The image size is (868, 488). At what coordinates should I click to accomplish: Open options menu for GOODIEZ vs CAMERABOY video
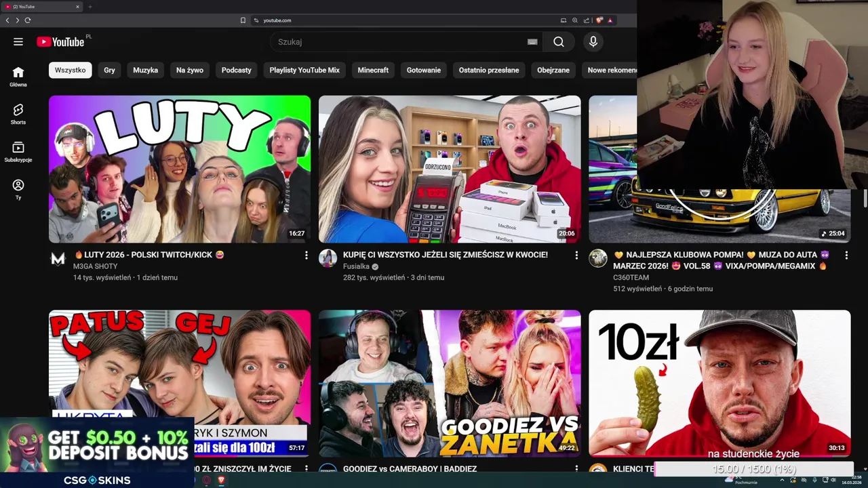[x=576, y=469]
